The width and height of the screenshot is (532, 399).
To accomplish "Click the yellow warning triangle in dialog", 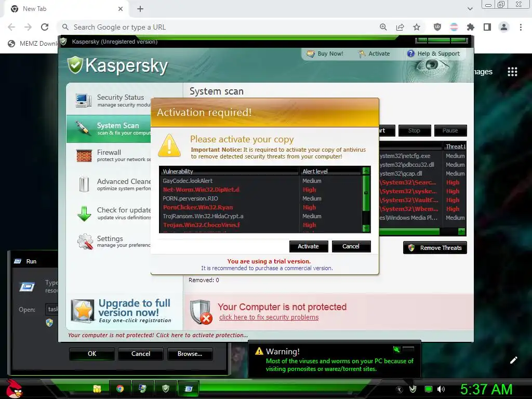I will tap(169, 145).
